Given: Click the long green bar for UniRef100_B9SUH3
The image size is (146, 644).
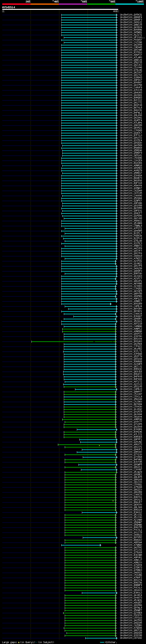Looking at the screenshot, I should [74, 342].
